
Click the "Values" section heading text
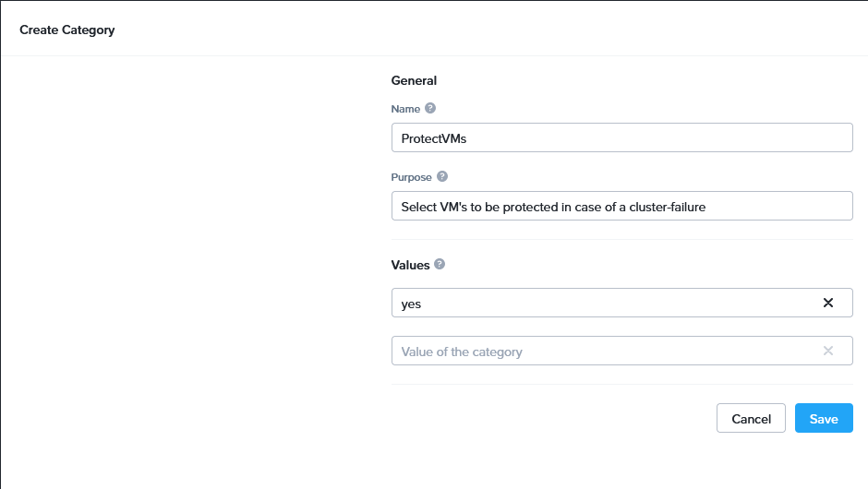click(411, 265)
